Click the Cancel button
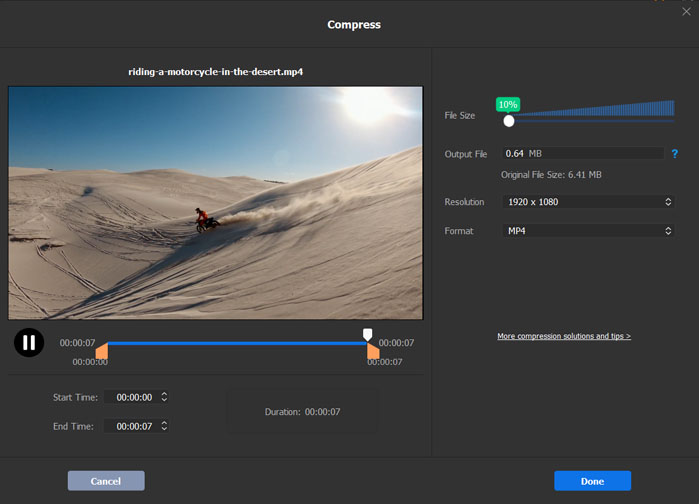 (x=106, y=481)
